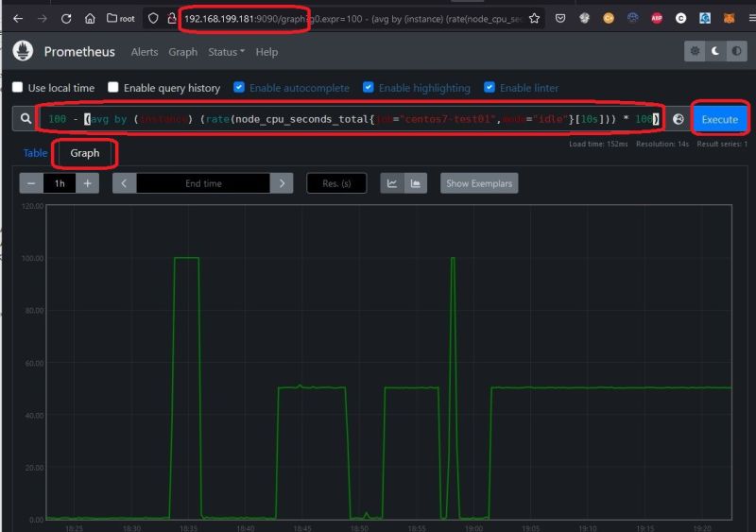This screenshot has width=756, height=532.
Task: Enable query history checkbox
Action: (112, 87)
